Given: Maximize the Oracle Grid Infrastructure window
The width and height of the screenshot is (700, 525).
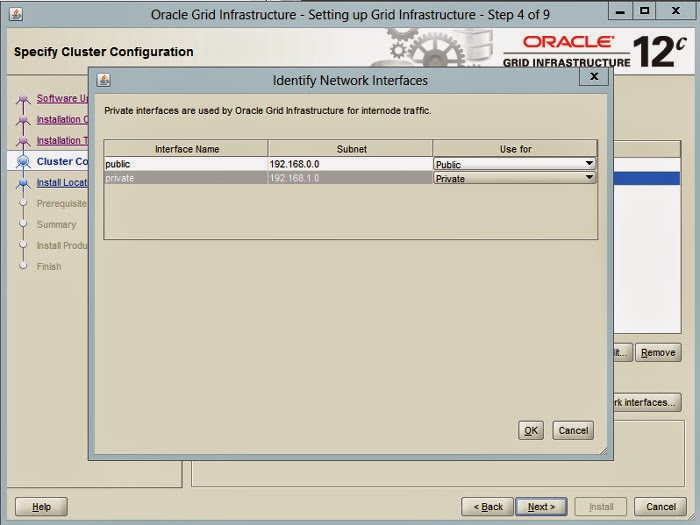Looking at the screenshot, I should [644, 11].
